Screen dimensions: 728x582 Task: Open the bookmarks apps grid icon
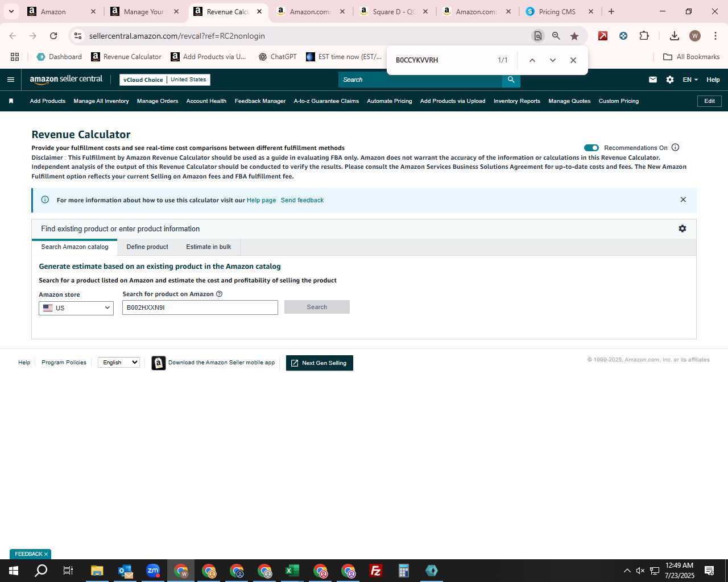[15, 57]
